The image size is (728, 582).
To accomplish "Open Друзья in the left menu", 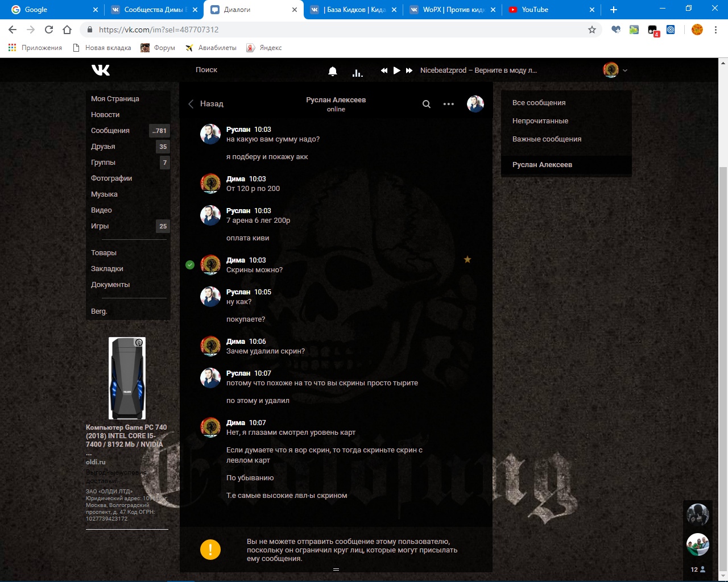I will tap(103, 147).
